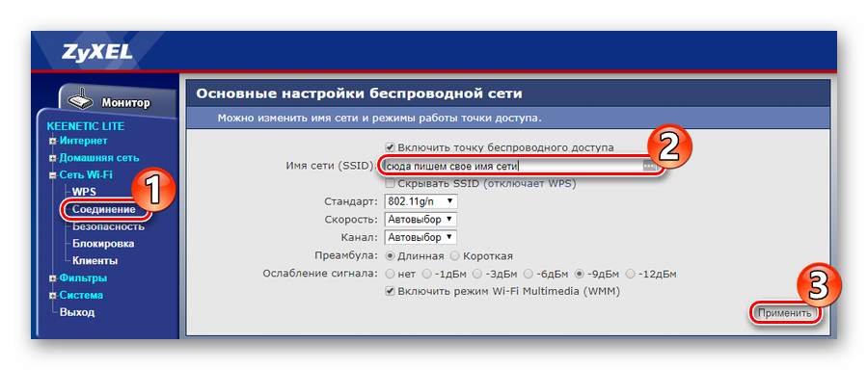Select the Длинная preamble option
The image size is (868, 370).
point(390,256)
